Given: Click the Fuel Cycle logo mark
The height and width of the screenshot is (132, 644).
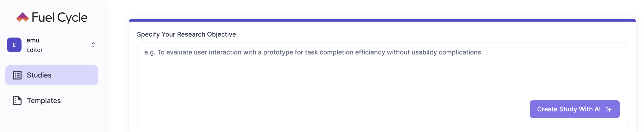Looking at the screenshot, I should [x=23, y=17].
